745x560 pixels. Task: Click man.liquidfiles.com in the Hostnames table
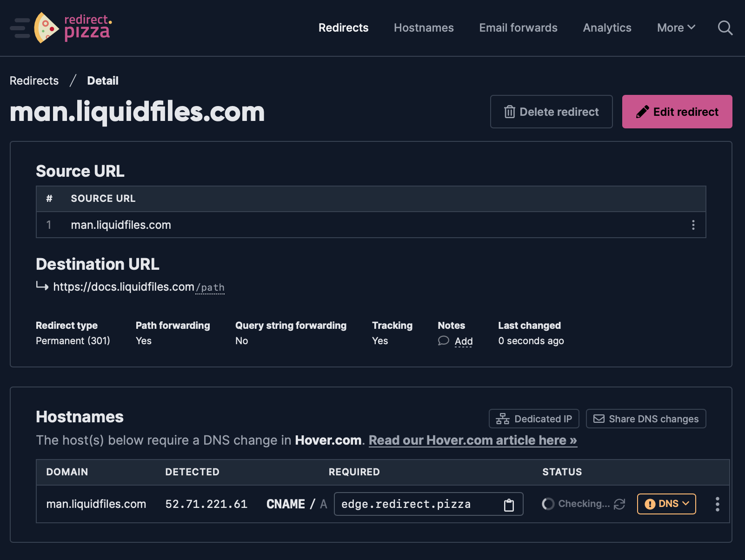pos(96,504)
